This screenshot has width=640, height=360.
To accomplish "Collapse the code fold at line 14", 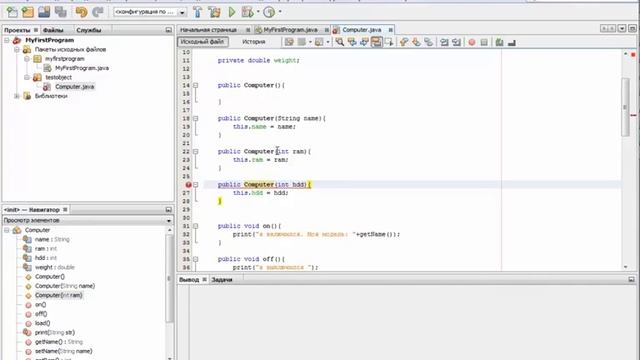I will pos(196,85).
